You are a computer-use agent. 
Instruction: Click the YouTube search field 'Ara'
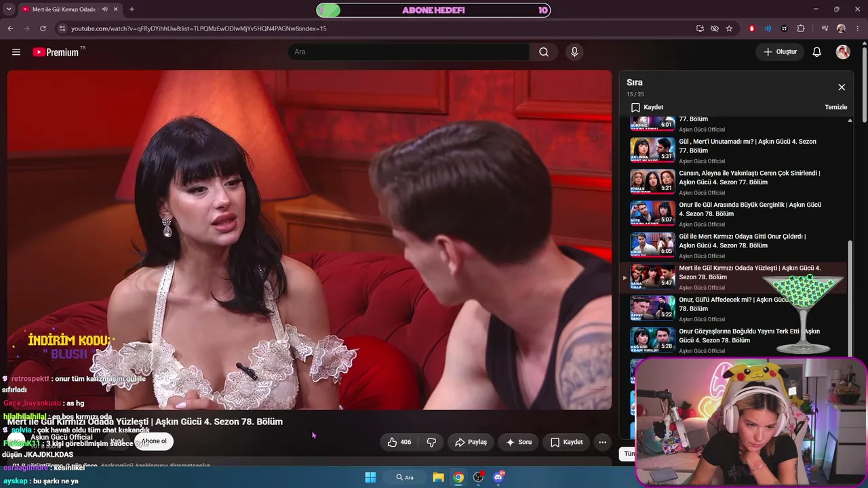[x=408, y=52]
